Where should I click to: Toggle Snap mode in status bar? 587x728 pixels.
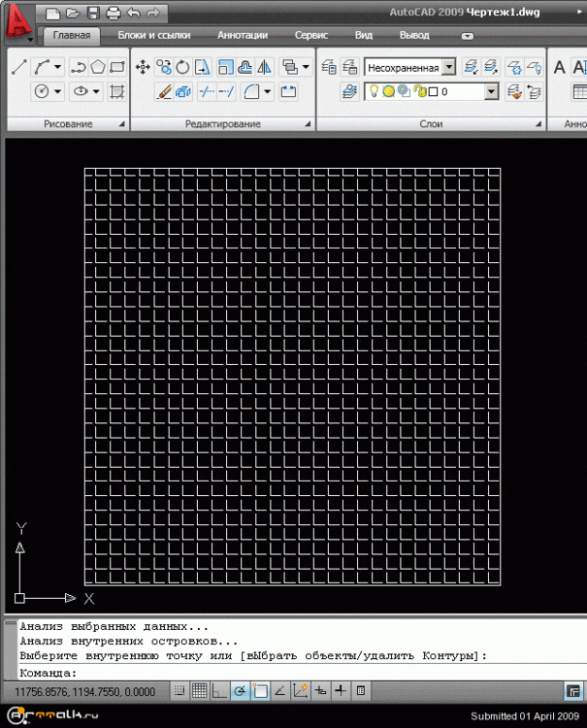coord(179,691)
